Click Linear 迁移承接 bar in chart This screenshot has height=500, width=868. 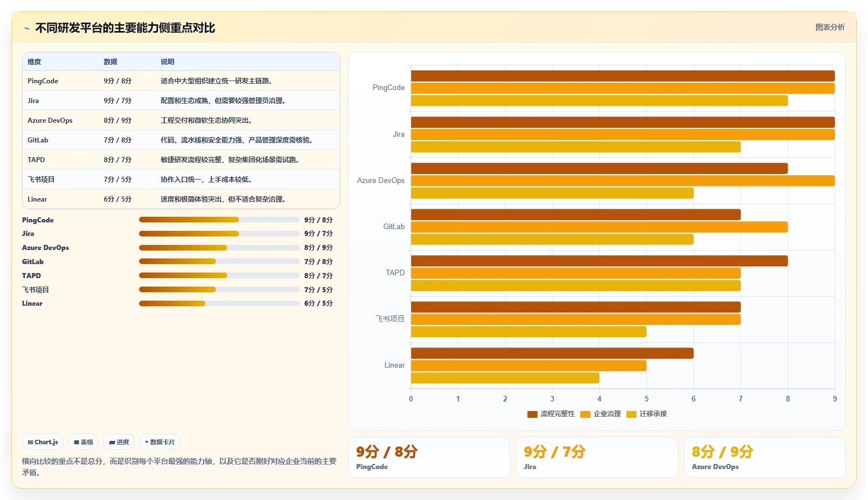[505, 378]
